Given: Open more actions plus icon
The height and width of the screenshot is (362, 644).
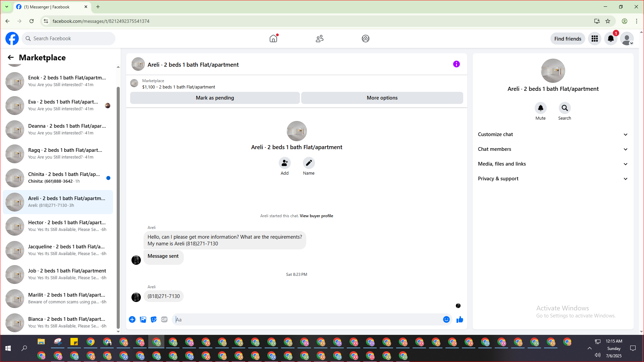Looking at the screenshot, I should [132, 319].
